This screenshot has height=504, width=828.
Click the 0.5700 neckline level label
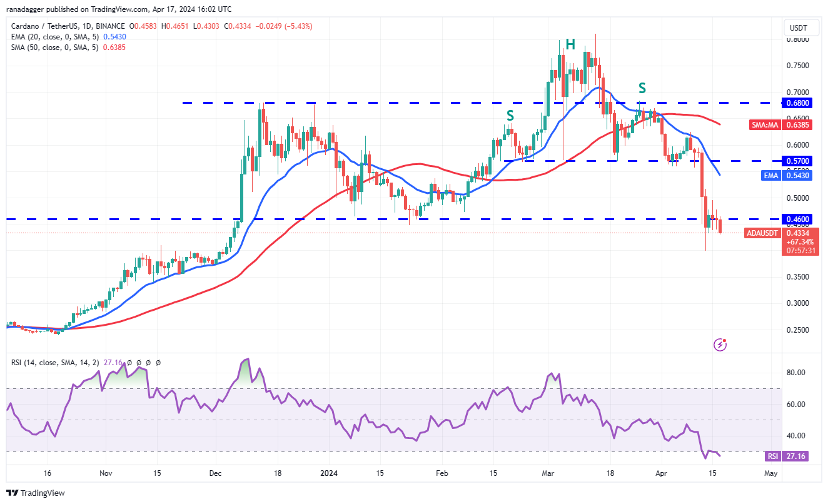tap(798, 161)
